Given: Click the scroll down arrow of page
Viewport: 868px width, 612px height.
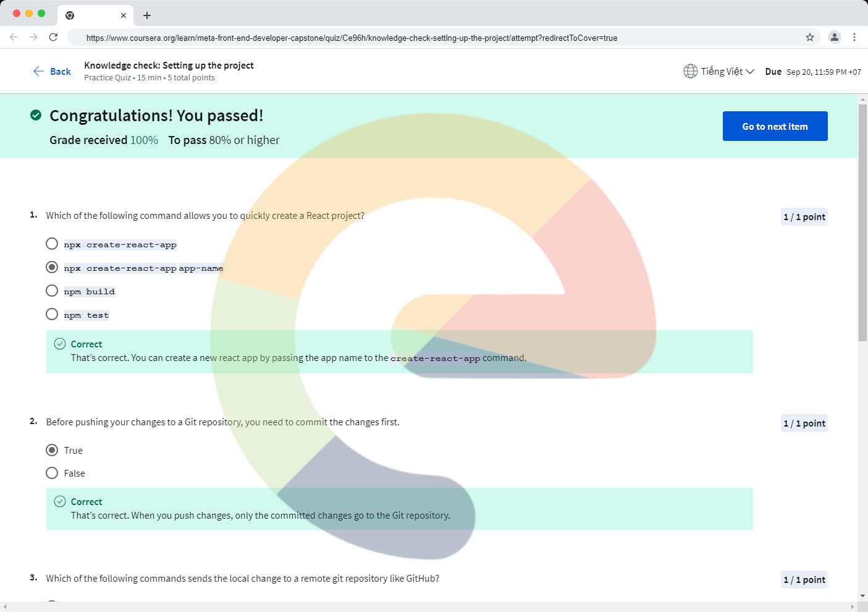Looking at the screenshot, I should point(862,596).
